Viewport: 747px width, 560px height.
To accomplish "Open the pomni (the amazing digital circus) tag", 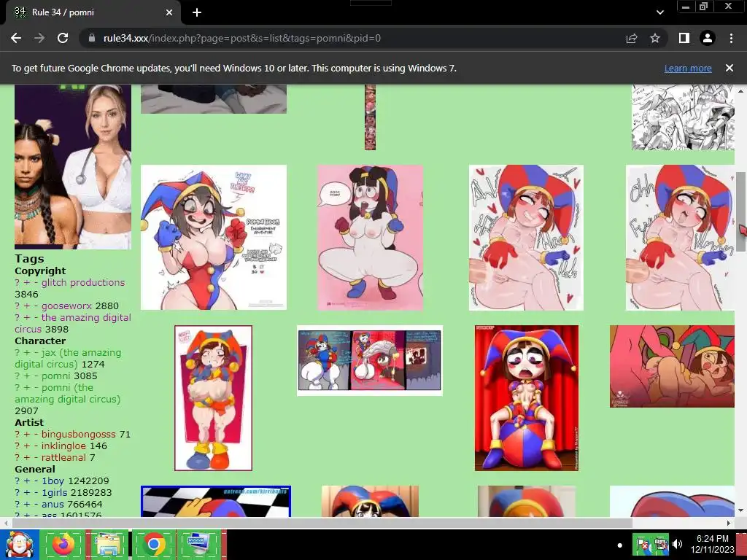I will pyautogui.click(x=67, y=393).
